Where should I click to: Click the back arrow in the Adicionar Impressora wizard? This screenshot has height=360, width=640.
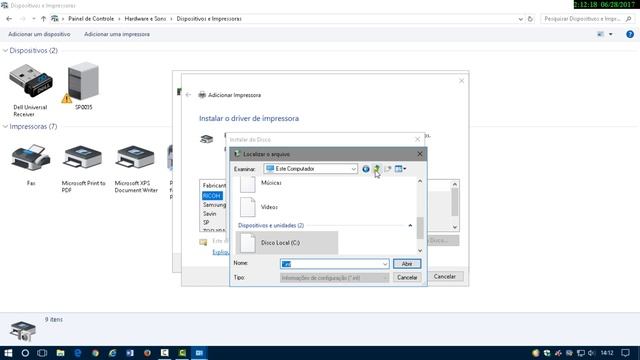188,95
